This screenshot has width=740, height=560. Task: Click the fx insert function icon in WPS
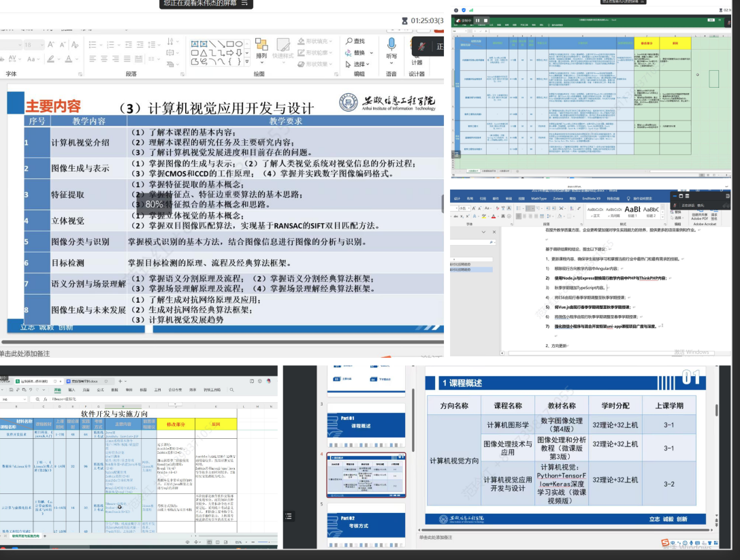(x=44, y=399)
